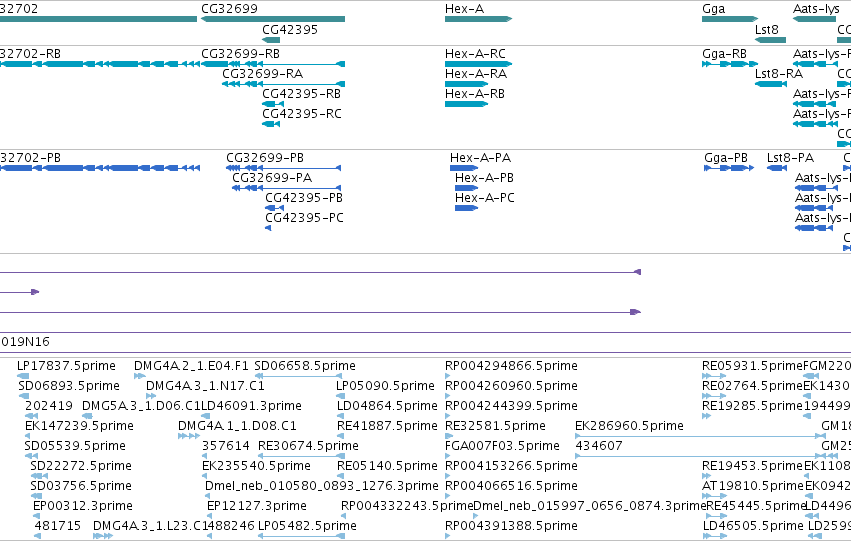The image size is (851, 541).
Task: Select EST LD46505.5prime
Action: point(753,526)
